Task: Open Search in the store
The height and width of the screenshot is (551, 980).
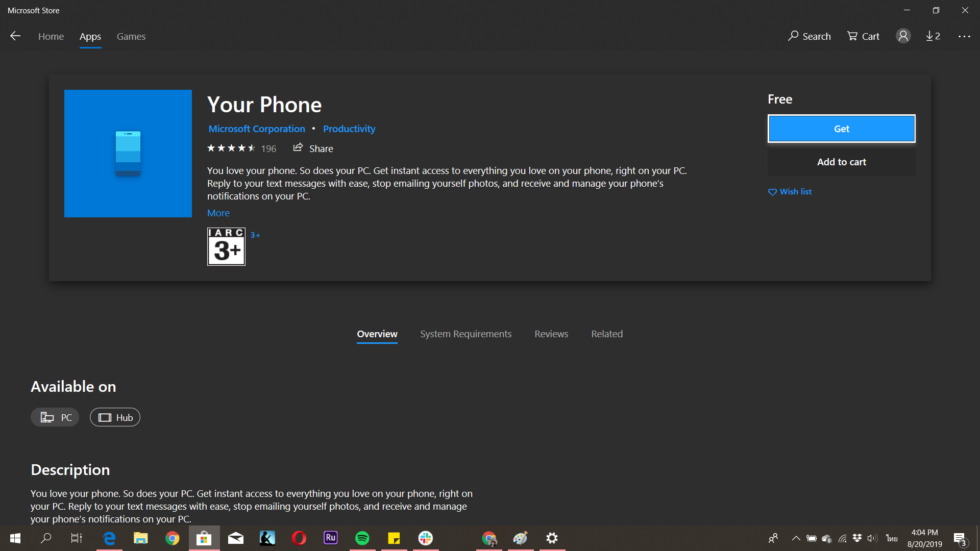Action: pyautogui.click(x=810, y=36)
